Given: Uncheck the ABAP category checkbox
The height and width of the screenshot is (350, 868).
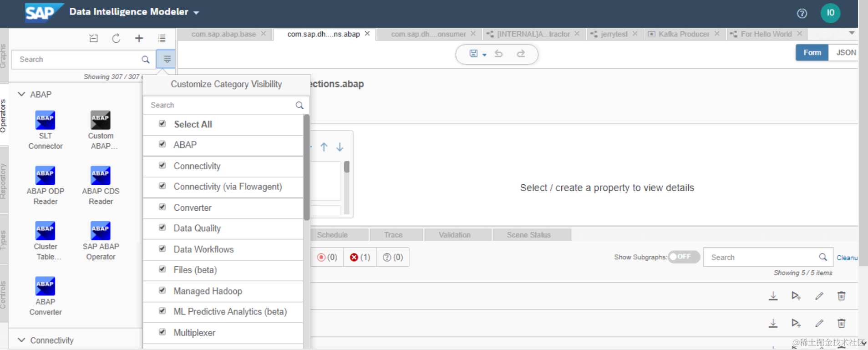Looking at the screenshot, I should pyautogui.click(x=162, y=144).
